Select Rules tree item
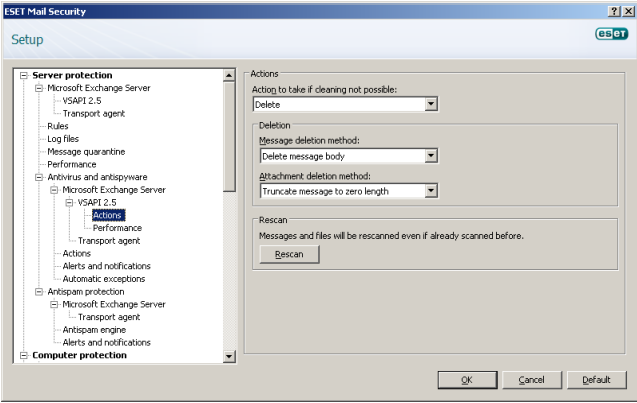Viewport: 637px width, 403px height. point(58,126)
